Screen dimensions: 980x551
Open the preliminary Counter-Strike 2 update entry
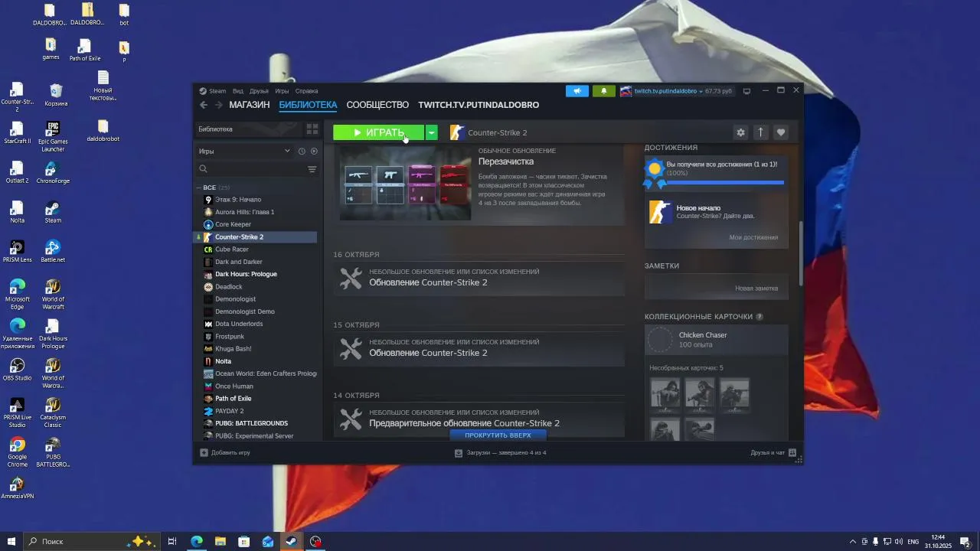[479, 419]
